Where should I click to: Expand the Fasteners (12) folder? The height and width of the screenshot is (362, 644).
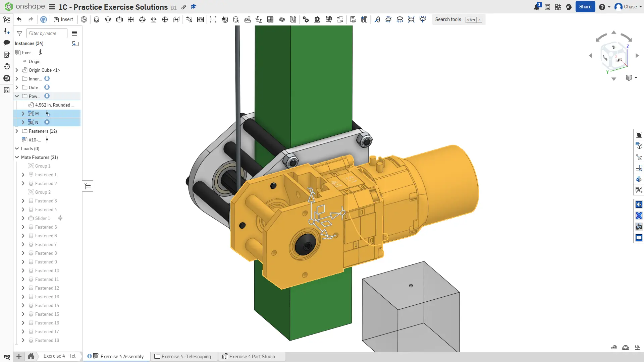coord(17,131)
